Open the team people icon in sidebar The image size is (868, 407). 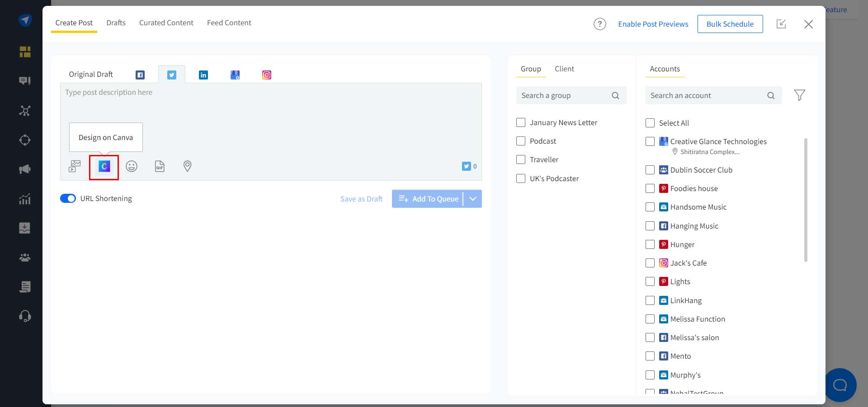click(25, 257)
